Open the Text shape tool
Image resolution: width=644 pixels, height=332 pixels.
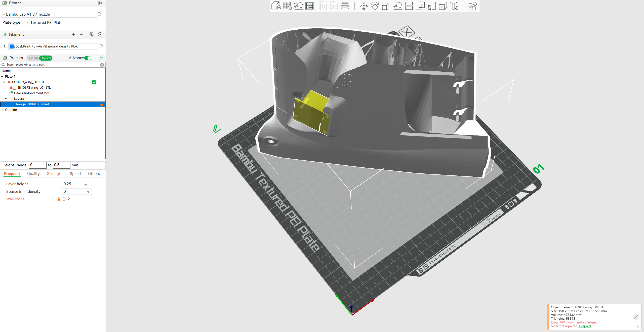click(x=454, y=6)
